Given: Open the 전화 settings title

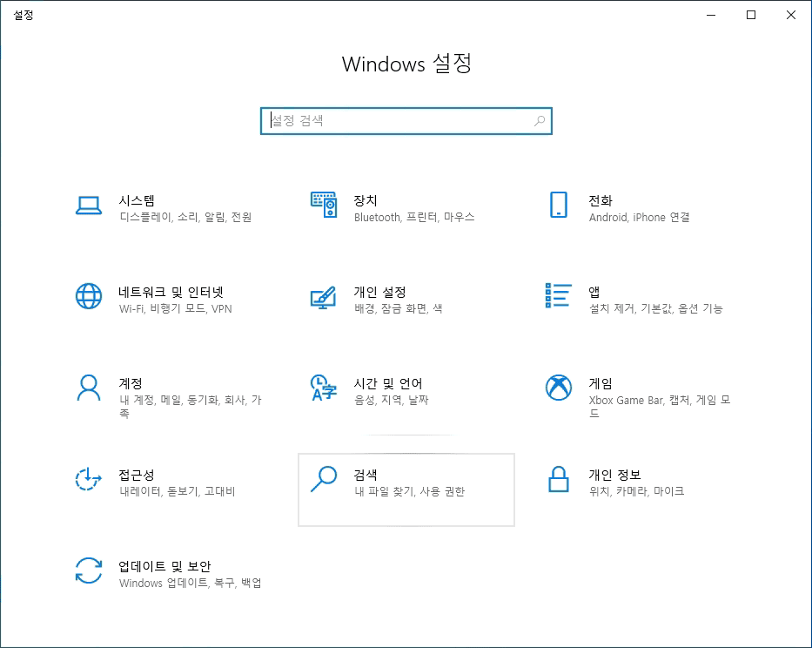Looking at the screenshot, I should [601, 200].
